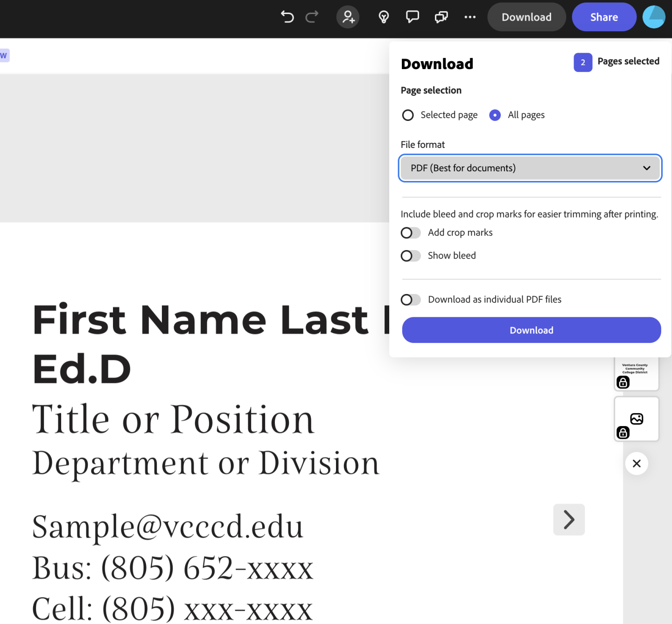Screen dimensions: 672x624
Task: Open the more options ellipsis menu
Action: [470, 17]
